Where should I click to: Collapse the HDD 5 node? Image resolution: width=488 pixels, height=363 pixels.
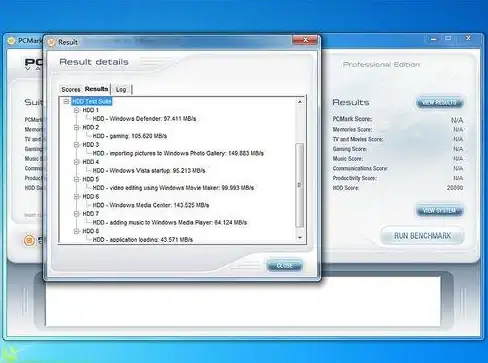(76, 179)
